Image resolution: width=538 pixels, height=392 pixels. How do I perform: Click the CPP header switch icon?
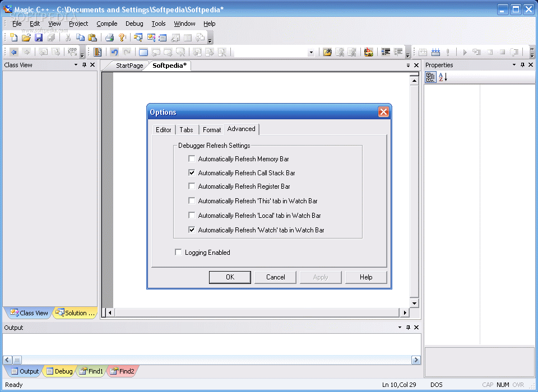click(72, 52)
